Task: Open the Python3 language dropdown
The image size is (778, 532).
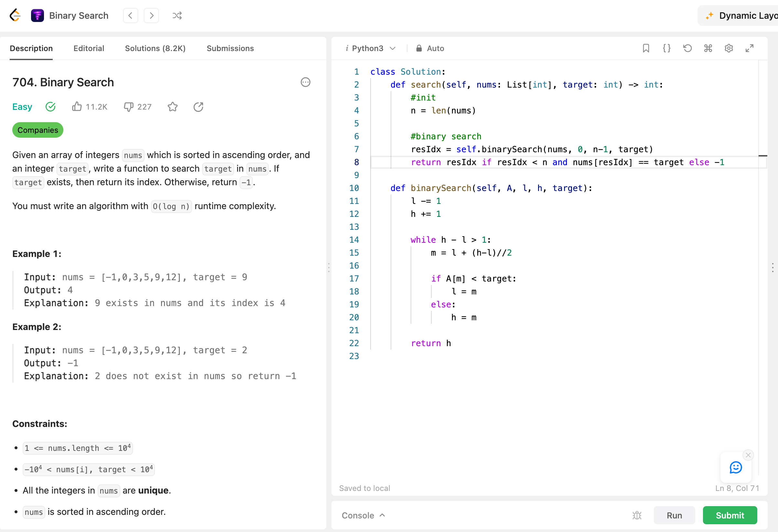Action: coord(371,48)
